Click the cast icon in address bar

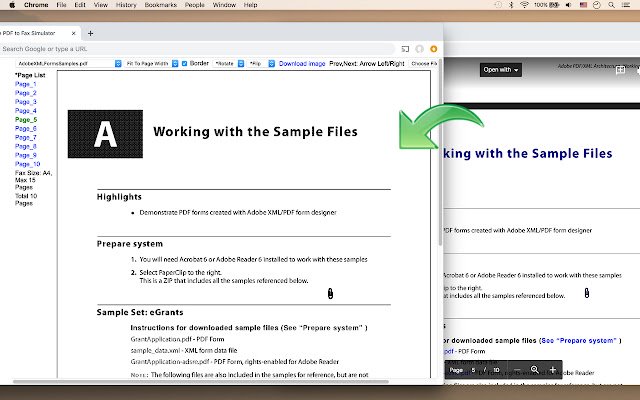pos(405,49)
